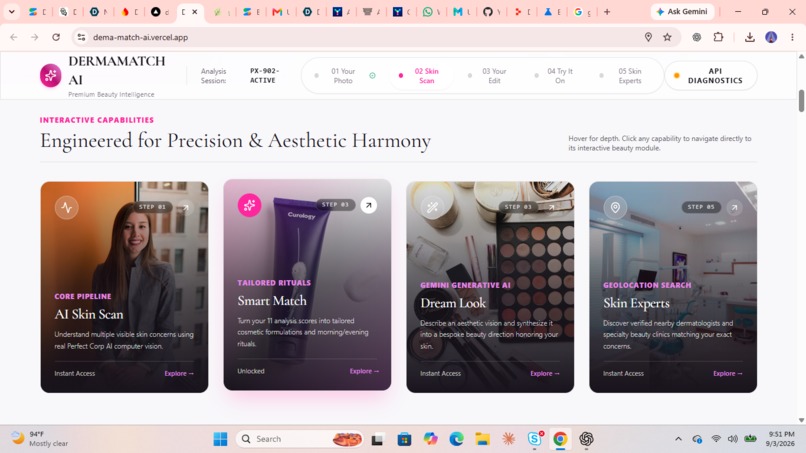Click the Smart Match card title
This screenshot has width=806, height=453.
point(272,301)
